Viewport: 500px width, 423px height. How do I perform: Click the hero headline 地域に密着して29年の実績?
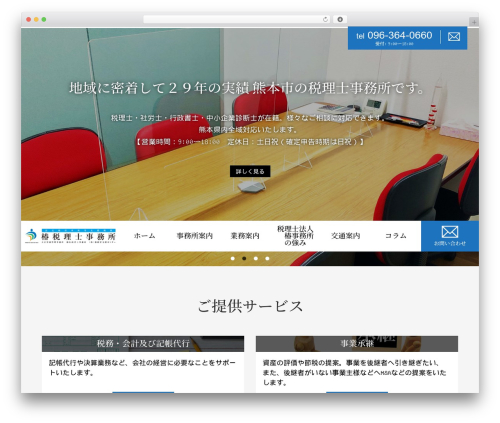247,88
